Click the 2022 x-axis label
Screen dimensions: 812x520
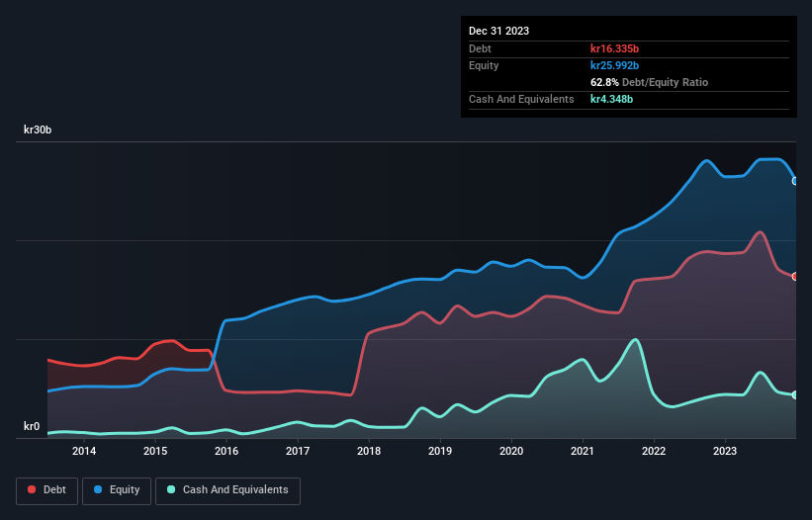(x=654, y=451)
